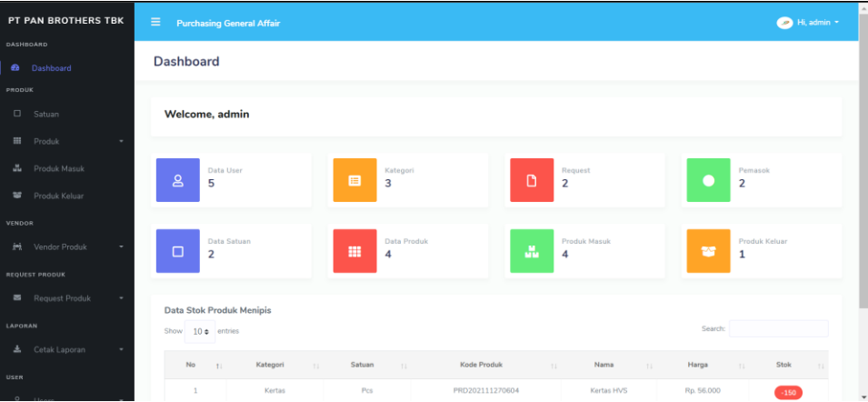Click the orange Kategori list icon
This screenshot has height=402, width=868.
pyautogui.click(x=354, y=180)
